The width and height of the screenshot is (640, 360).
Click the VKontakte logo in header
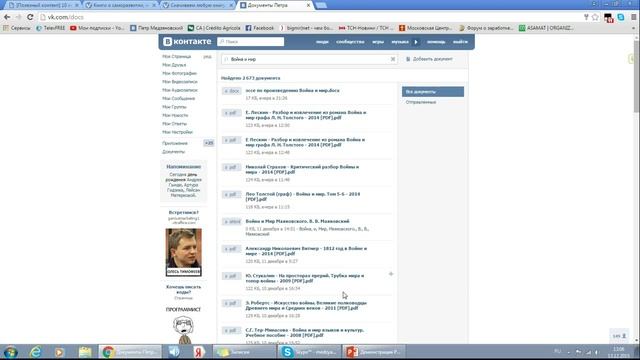click(187, 42)
